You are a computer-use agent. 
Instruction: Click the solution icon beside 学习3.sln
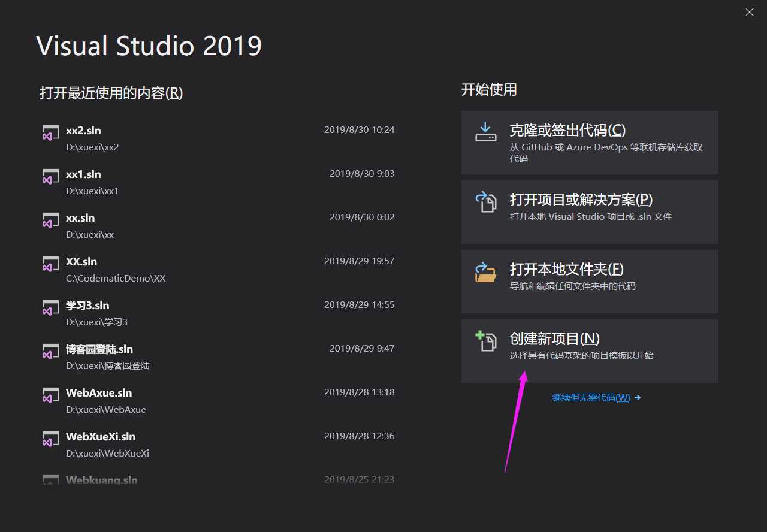(x=50, y=307)
